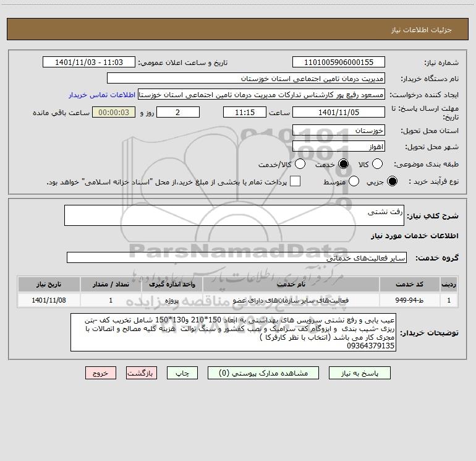Click the اطلاعات خدمات مورد نیاز heading

(415, 236)
